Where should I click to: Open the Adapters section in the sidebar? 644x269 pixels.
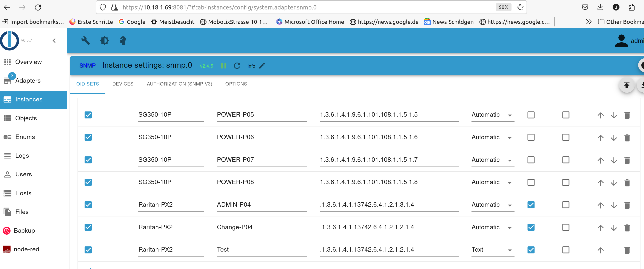28,80
